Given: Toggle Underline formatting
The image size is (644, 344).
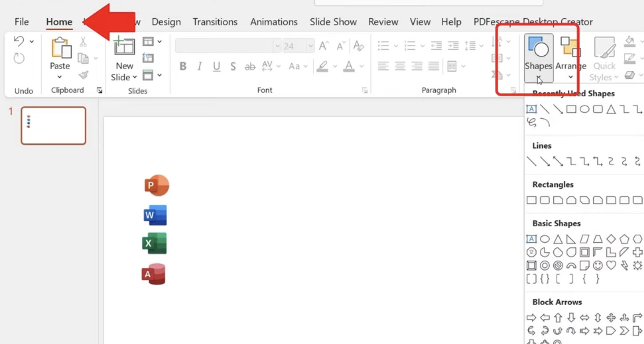Looking at the screenshot, I should [216, 66].
